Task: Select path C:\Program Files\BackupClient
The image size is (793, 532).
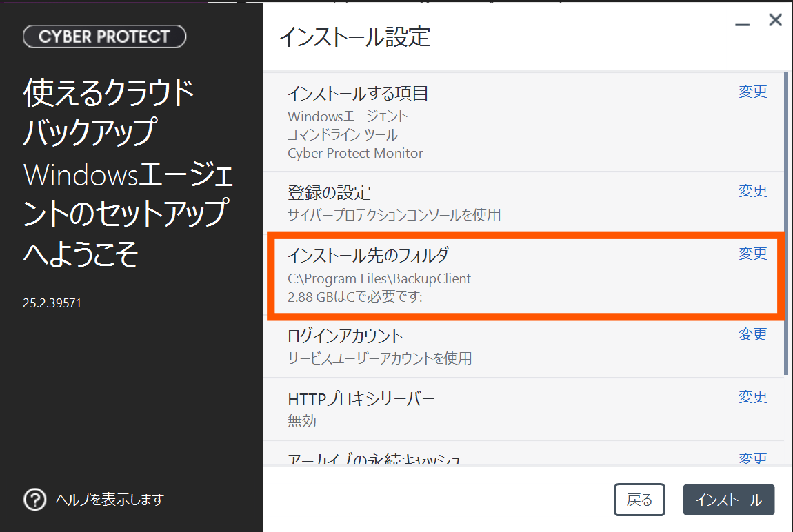Action: 379,278
